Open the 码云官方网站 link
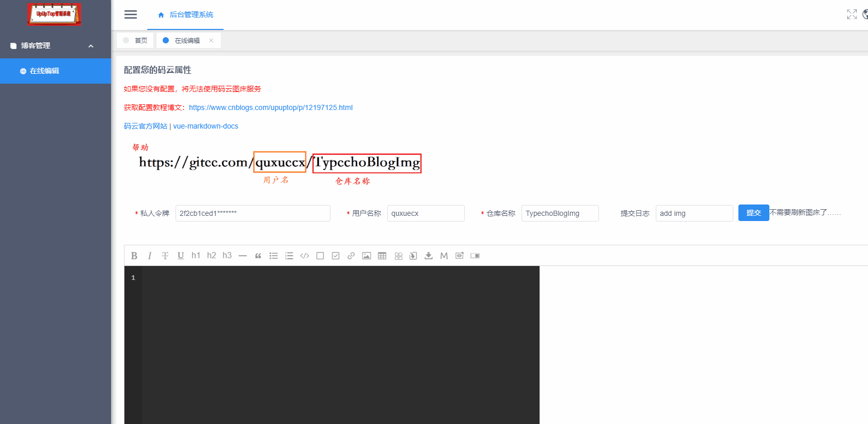This screenshot has width=868, height=424. pyautogui.click(x=146, y=126)
